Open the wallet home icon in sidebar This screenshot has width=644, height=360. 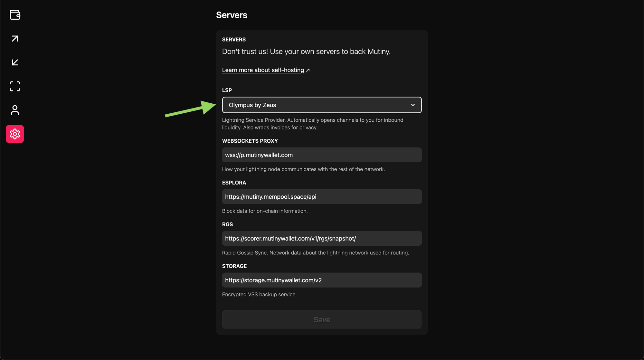(15, 15)
